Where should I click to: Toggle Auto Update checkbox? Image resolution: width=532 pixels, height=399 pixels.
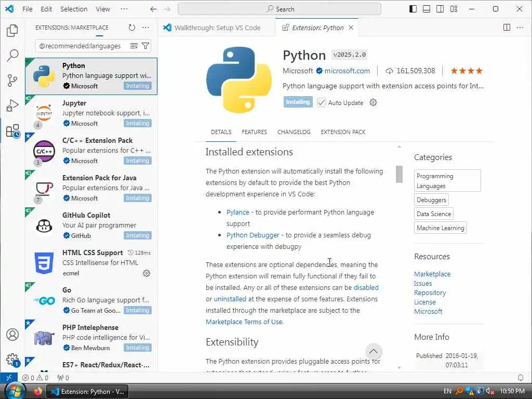pos(321,102)
